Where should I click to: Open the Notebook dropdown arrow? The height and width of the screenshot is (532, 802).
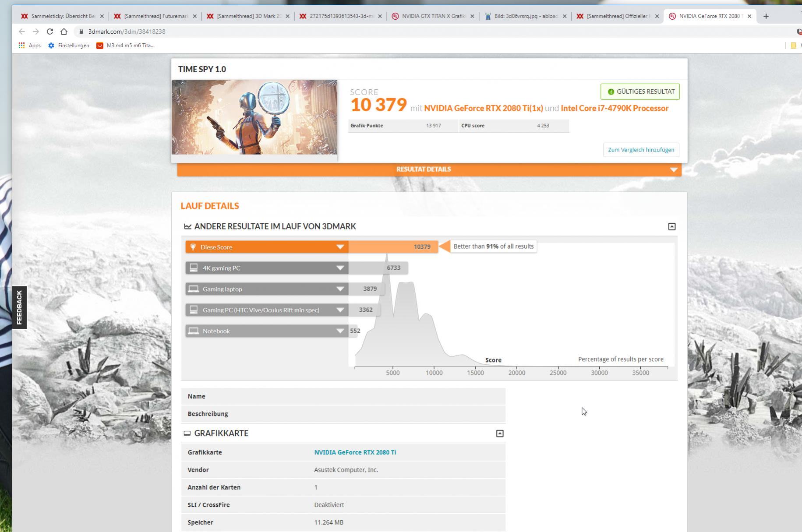click(x=340, y=331)
